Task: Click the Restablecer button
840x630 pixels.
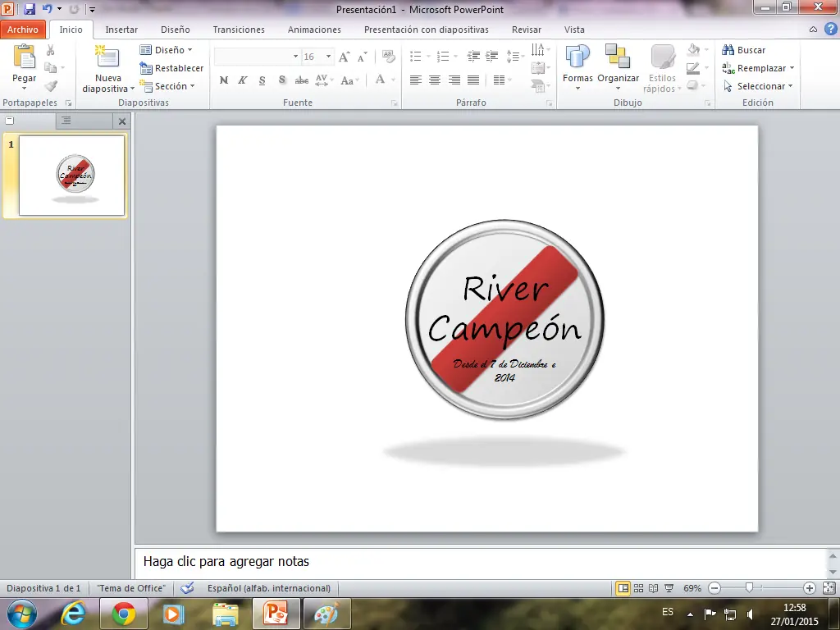Action: tap(171, 68)
